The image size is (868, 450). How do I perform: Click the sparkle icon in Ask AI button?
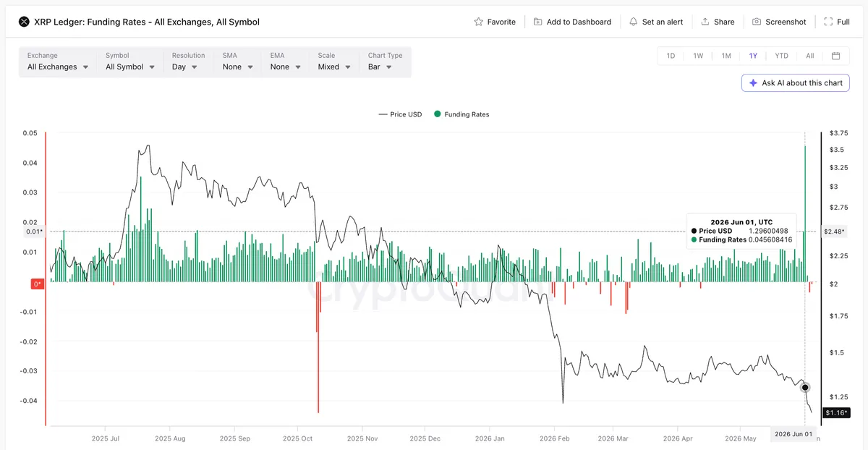[x=753, y=83]
